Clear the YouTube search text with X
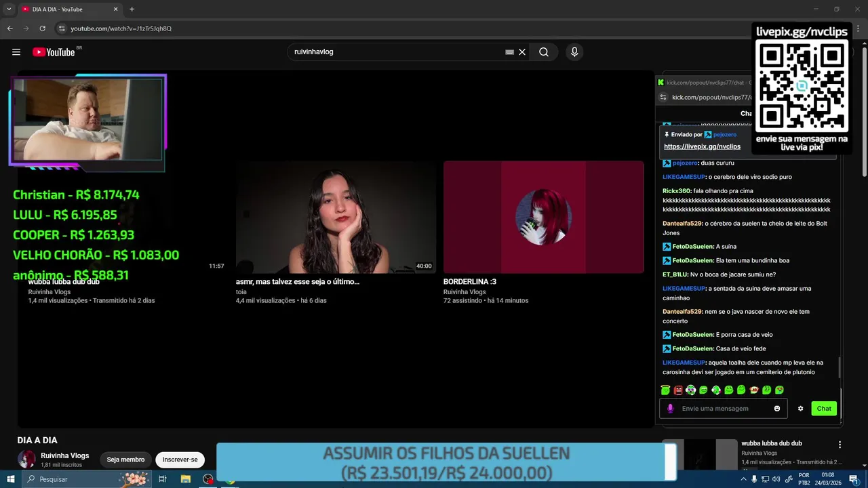 coord(522,52)
